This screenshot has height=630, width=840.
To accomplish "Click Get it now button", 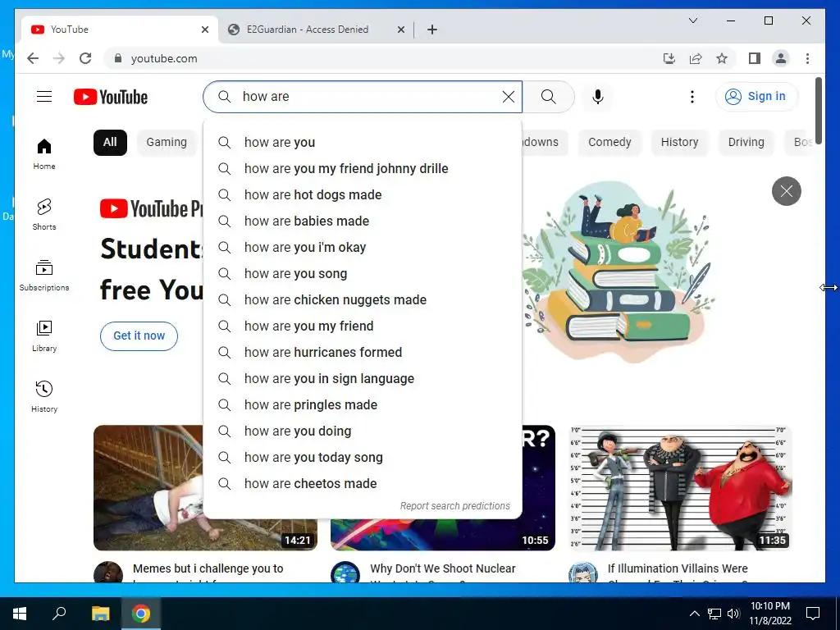I will point(139,336).
